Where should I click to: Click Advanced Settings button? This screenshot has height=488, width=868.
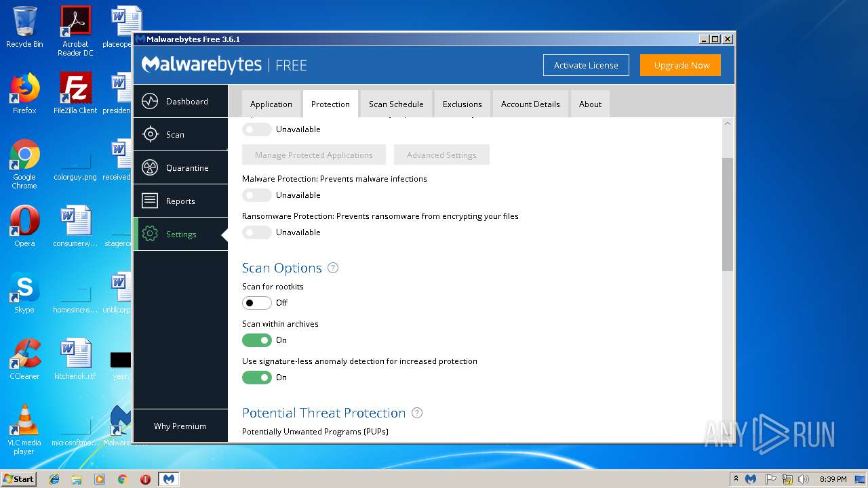[x=441, y=155]
